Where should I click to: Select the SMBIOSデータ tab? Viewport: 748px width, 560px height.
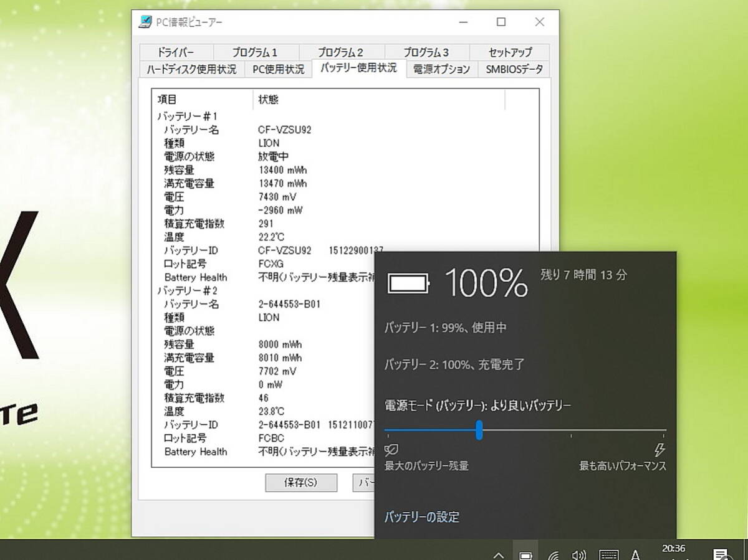point(514,69)
